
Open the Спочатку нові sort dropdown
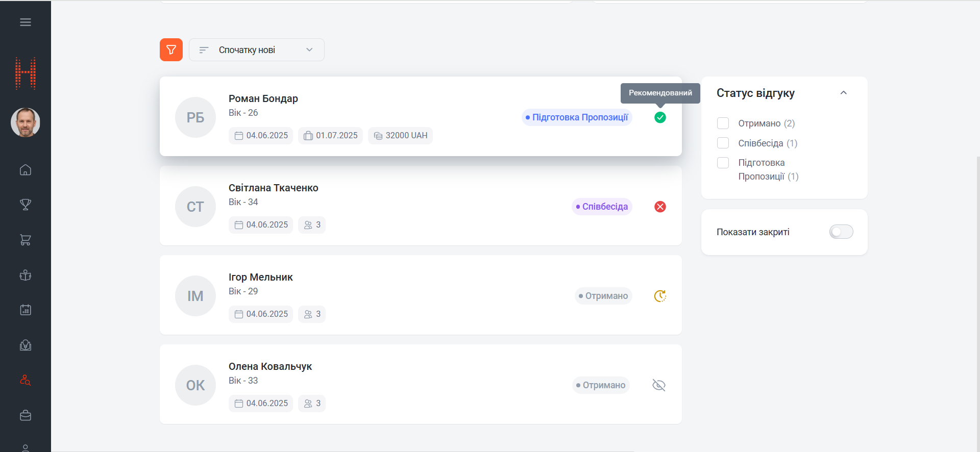[256, 50]
